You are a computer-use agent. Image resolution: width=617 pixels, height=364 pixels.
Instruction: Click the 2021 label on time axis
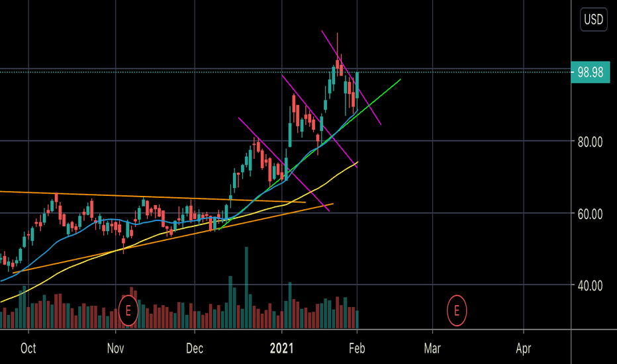[x=282, y=348]
